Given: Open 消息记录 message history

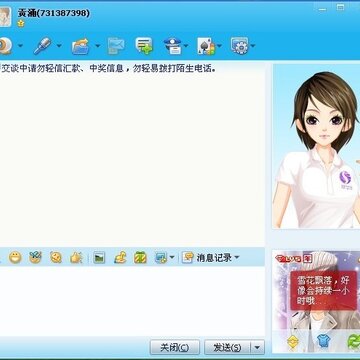Looking at the screenshot, I should coord(207,257).
